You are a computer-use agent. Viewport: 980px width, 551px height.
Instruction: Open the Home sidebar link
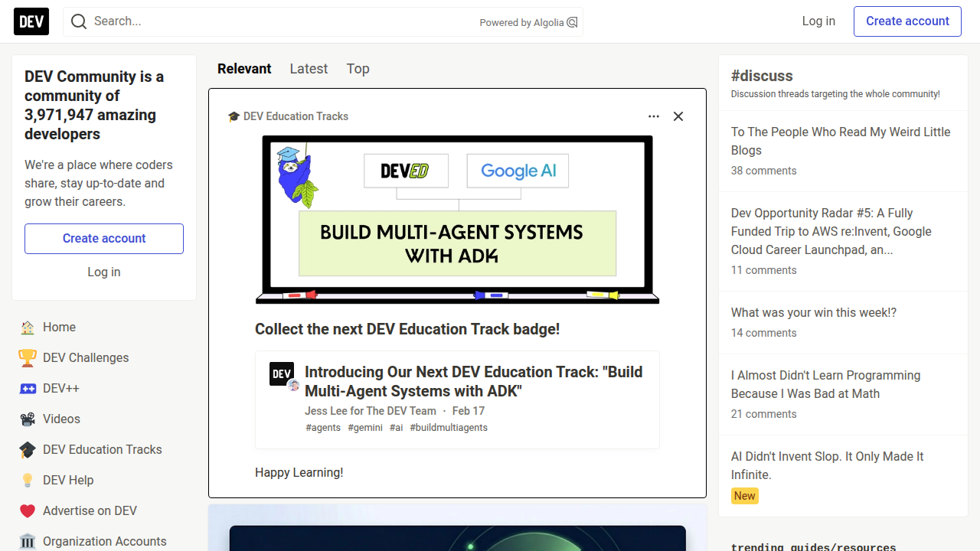pyautogui.click(x=104, y=328)
